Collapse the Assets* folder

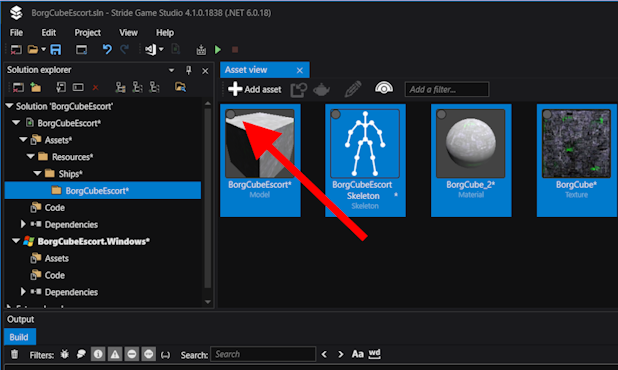pyautogui.click(x=23, y=140)
